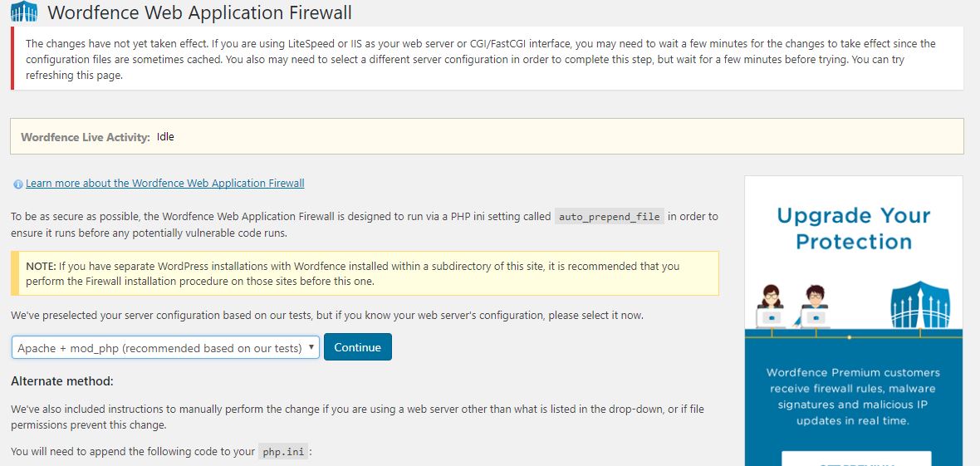
Task: Click the Alternate method heading
Action: click(x=62, y=381)
